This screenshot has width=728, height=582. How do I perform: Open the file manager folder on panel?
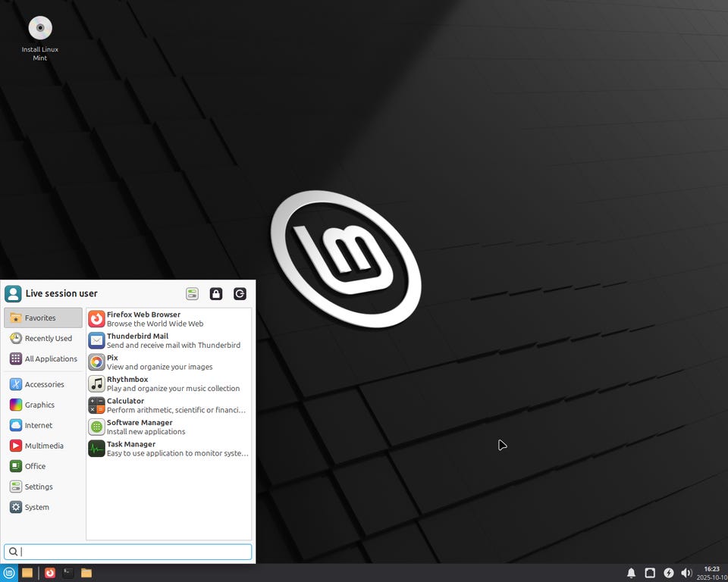click(x=86, y=573)
